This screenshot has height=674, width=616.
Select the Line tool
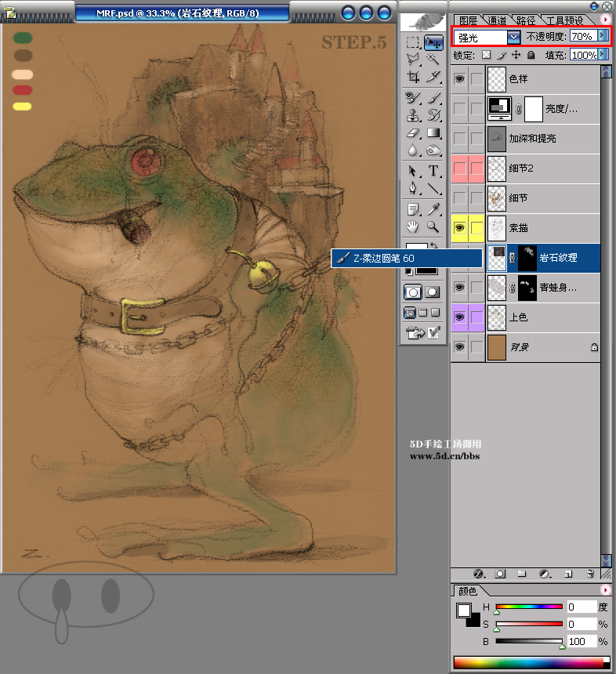[x=433, y=188]
